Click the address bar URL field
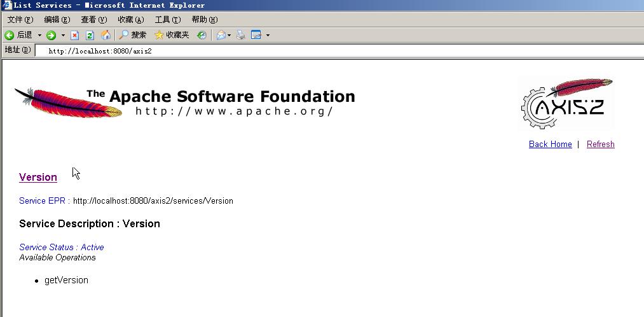This screenshot has height=317, width=644. (339, 51)
